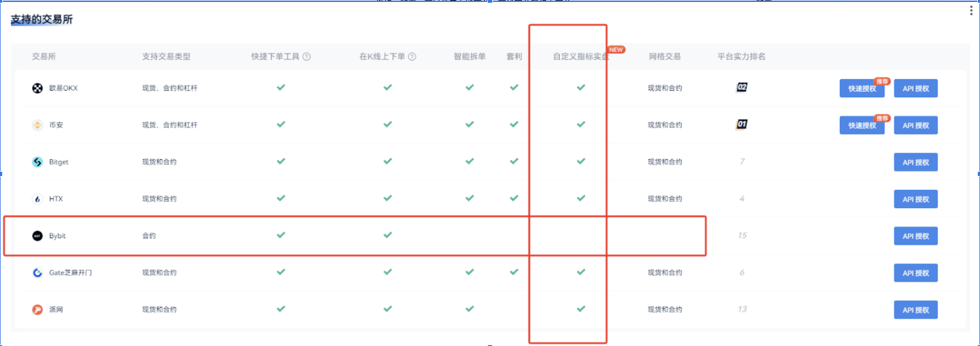Click the NEW badge on 自定义指标实盘
Viewport: 980px width, 346px height.
[616, 50]
